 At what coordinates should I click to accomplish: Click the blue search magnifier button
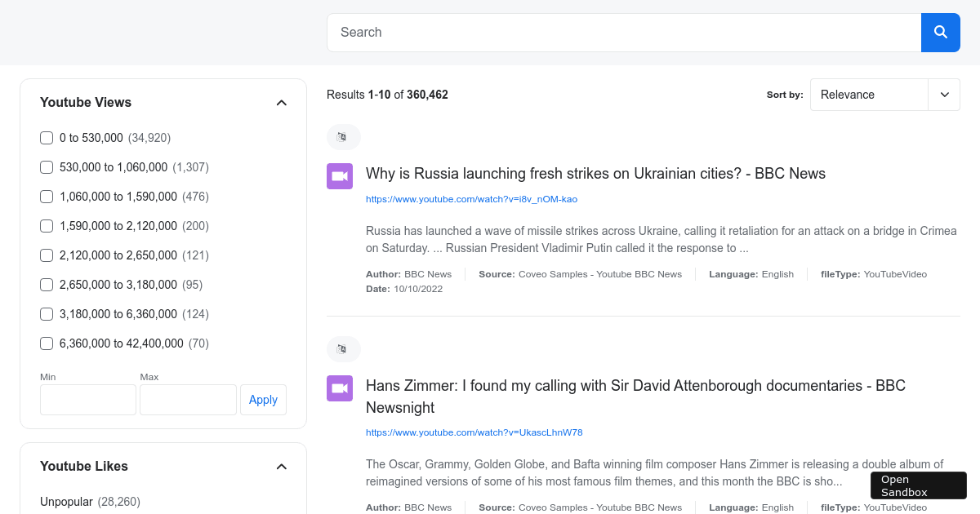click(940, 33)
